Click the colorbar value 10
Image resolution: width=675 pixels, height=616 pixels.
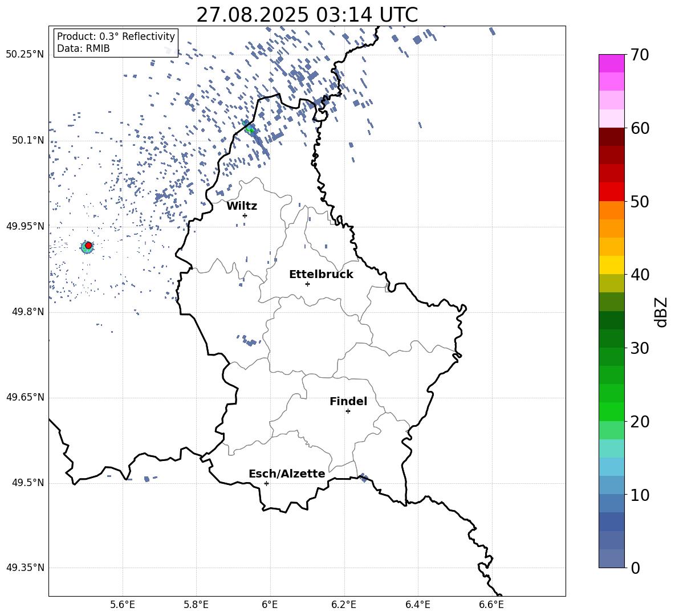(640, 495)
